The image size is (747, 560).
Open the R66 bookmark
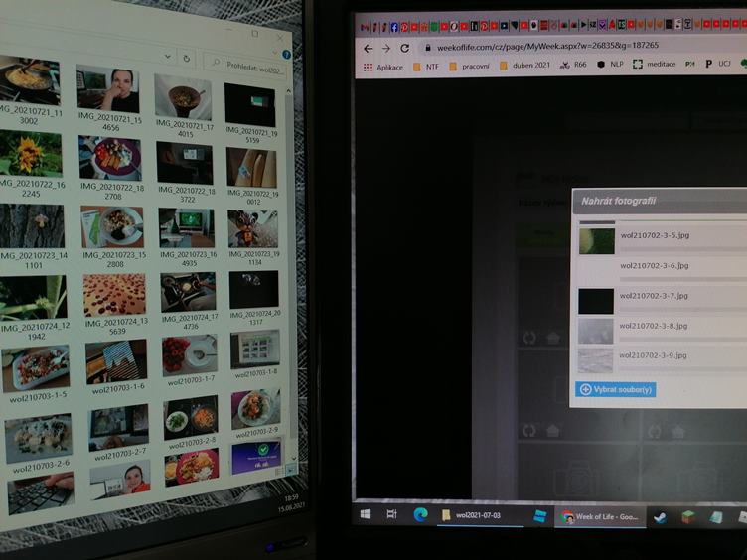573,65
